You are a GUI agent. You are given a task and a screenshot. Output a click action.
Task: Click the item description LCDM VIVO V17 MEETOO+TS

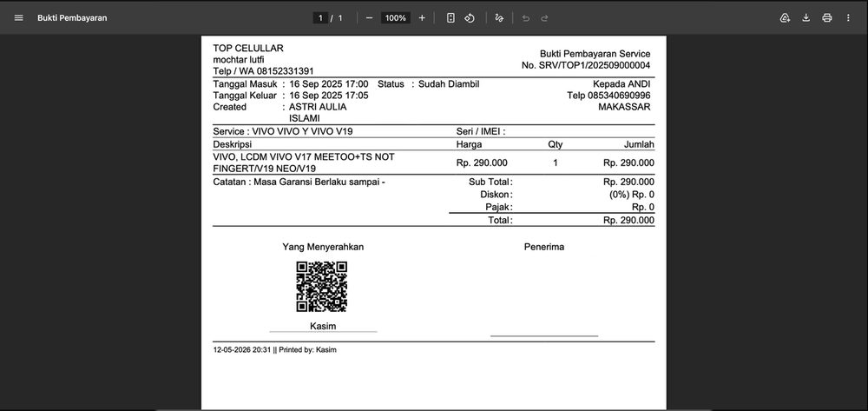click(303, 162)
